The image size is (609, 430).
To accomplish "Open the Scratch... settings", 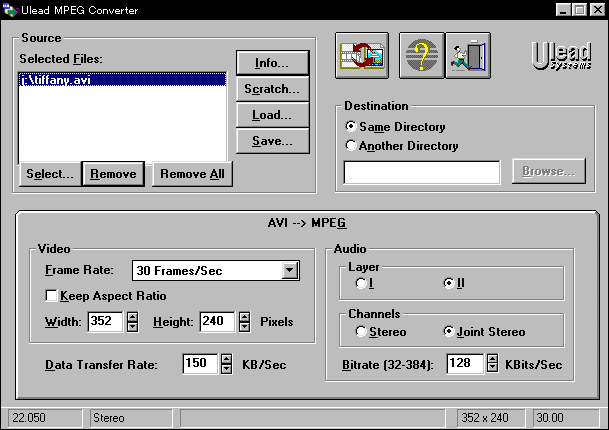I will [272, 89].
